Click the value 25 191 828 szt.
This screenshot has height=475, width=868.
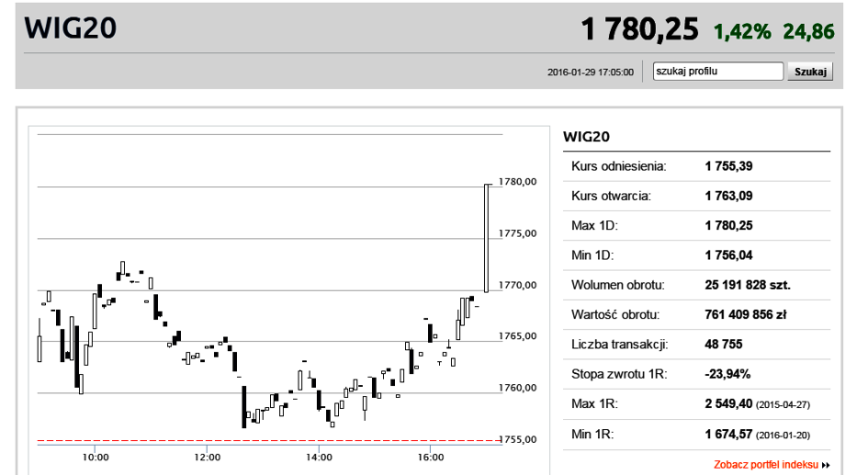tap(748, 285)
